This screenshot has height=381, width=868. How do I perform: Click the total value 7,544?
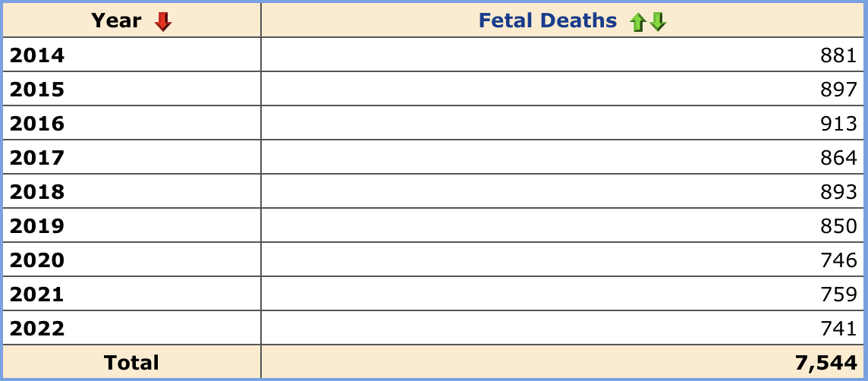point(826,363)
